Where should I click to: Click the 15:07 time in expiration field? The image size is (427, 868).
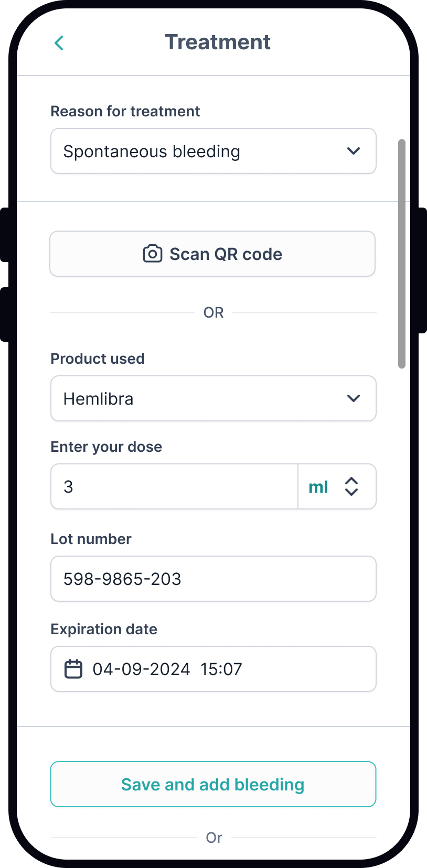[221, 669]
